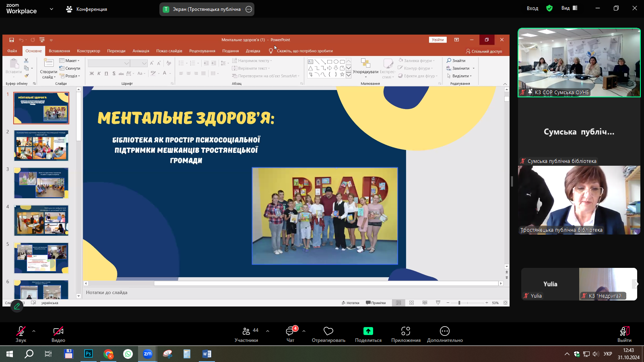Image resolution: width=644 pixels, height=362 pixels.
Task: Open Zoom Workplace dropdown chevron
Action: (x=51, y=9)
